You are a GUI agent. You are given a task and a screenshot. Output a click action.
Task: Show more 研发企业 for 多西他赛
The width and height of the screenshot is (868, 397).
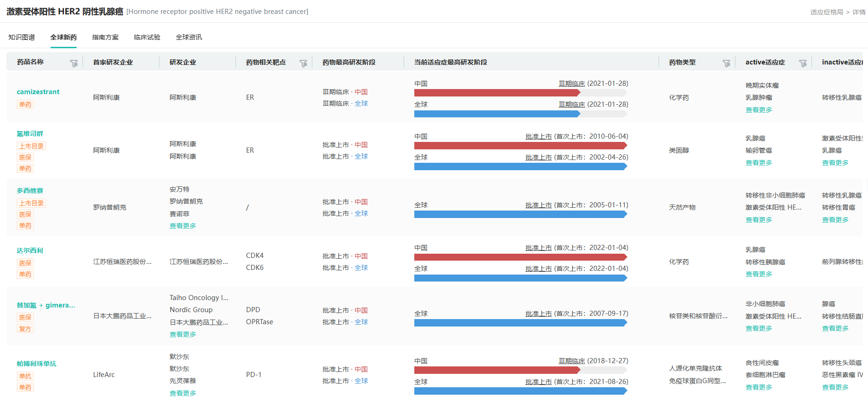coord(183,226)
